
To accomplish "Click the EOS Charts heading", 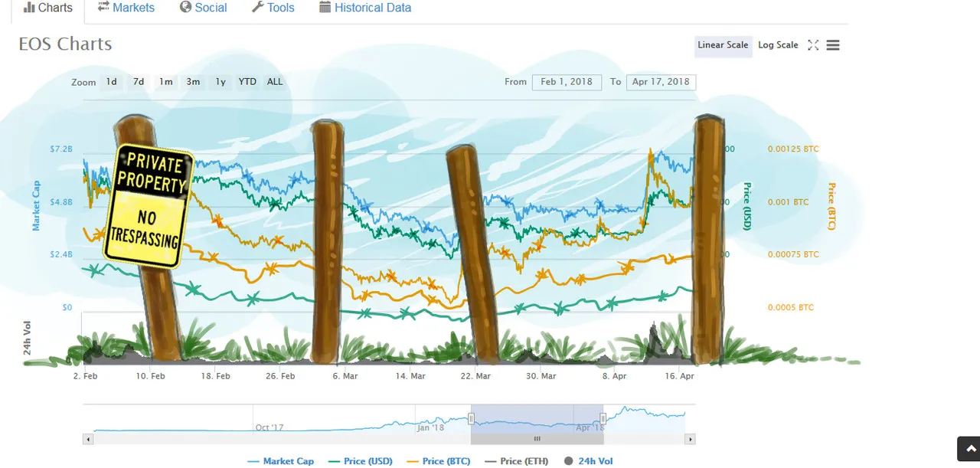I will pyautogui.click(x=65, y=44).
